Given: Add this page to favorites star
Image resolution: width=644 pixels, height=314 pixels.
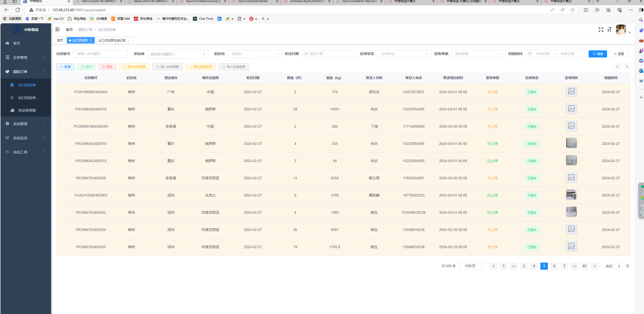Looking at the screenshot, I should click(573, 10).
